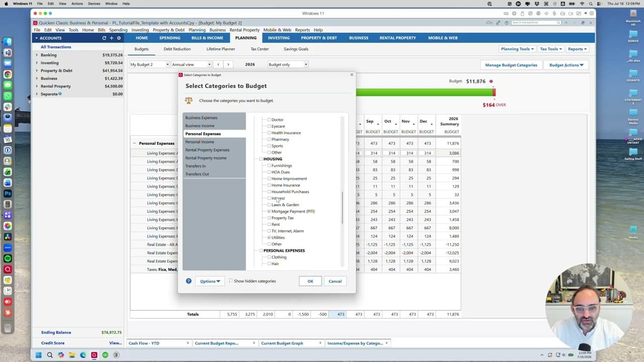Open the account bar settings gear
Screen dimensions: 644x362
119,38
